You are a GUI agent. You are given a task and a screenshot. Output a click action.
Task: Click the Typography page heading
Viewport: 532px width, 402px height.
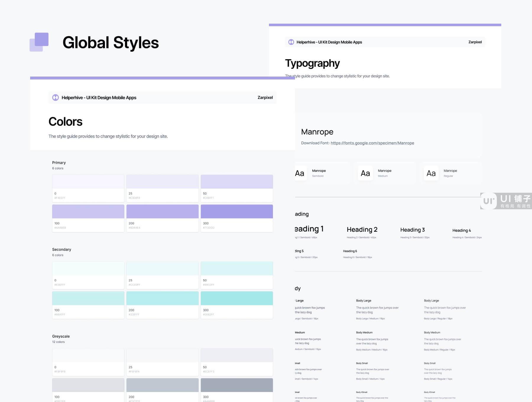coord(312,63)
